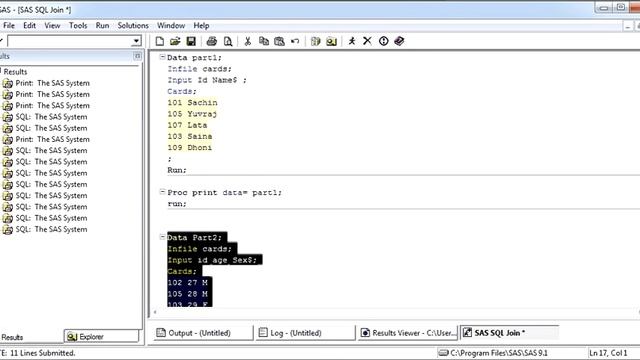Click the Print toolbar icon

point(211,41)
